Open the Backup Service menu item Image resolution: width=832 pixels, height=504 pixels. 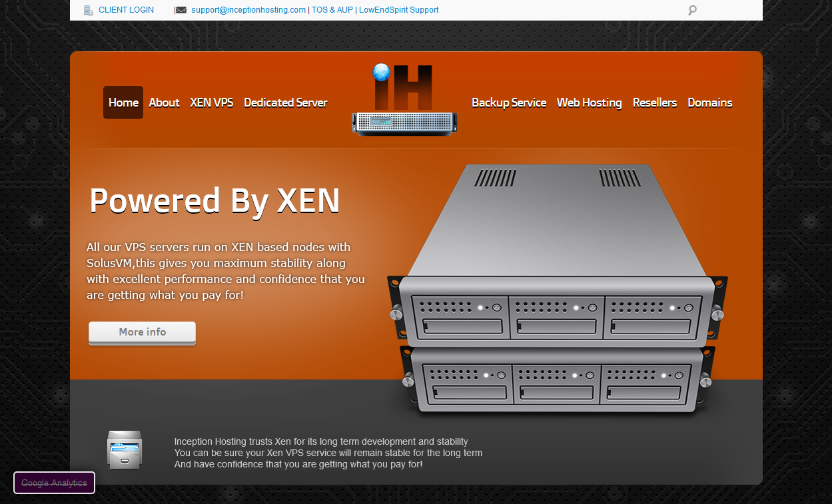pyautogui.click(x=509, y=103)
